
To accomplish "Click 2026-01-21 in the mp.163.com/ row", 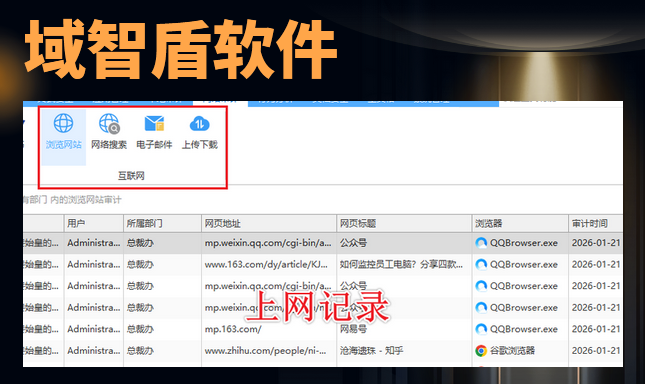I will 596,329.
